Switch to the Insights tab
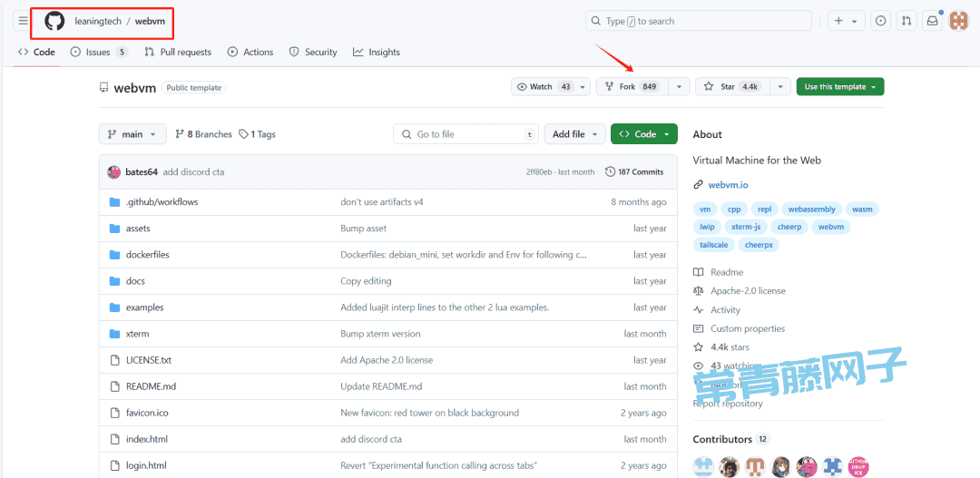 pos(377,52)
